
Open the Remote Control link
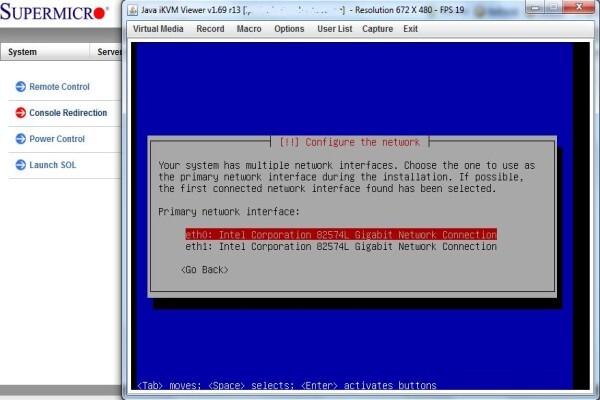click(59, 87)
